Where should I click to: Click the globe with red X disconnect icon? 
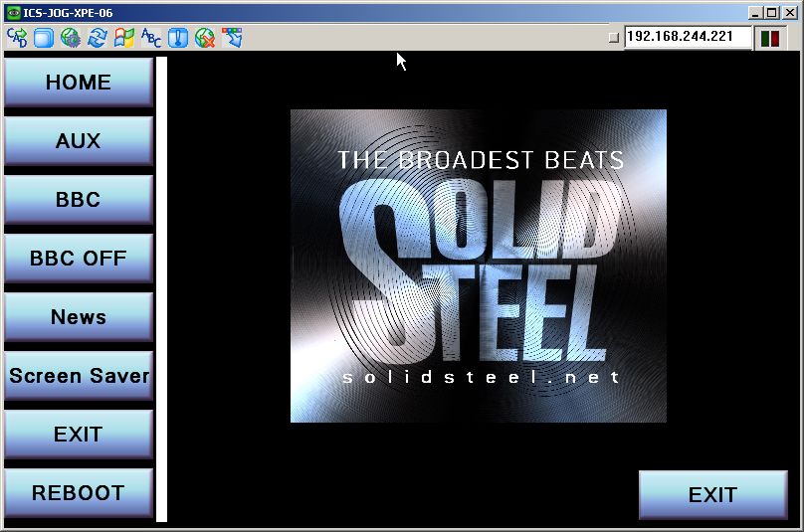[x=205, y=38]
